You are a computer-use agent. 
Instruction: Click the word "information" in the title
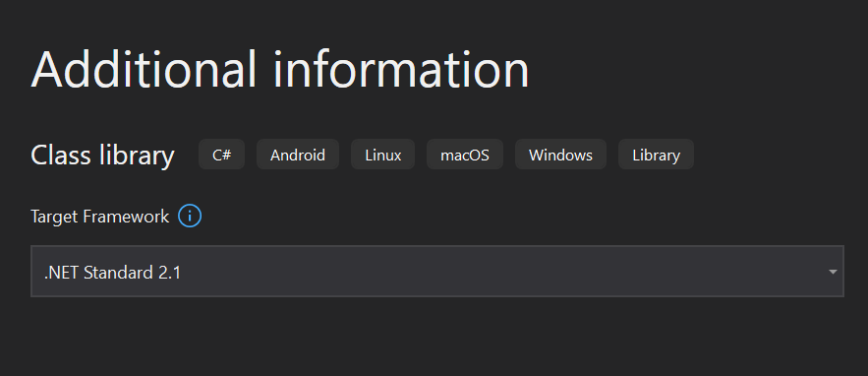tap(402, 69)
